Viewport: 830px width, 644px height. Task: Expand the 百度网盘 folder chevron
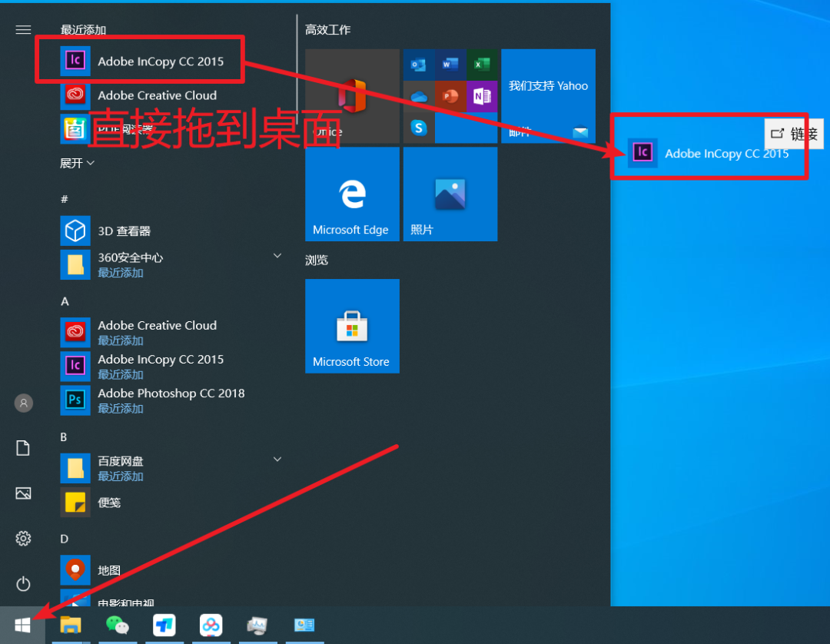point(277,460)
